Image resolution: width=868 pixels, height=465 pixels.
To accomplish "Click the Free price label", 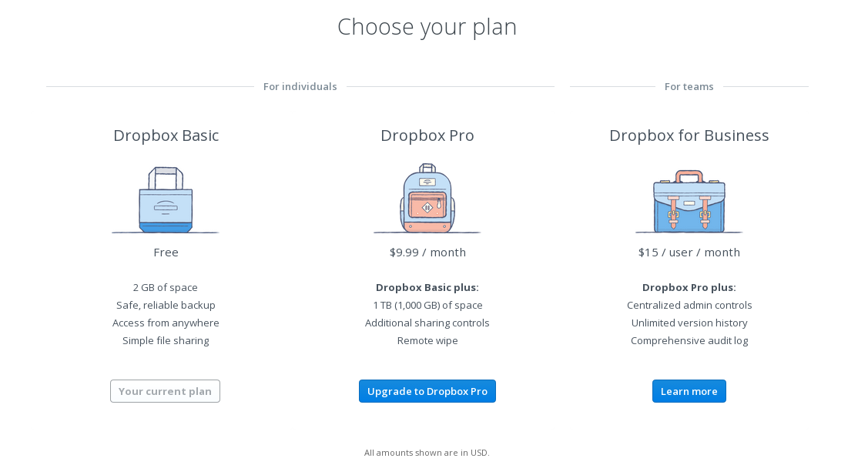I will point(166,253).
